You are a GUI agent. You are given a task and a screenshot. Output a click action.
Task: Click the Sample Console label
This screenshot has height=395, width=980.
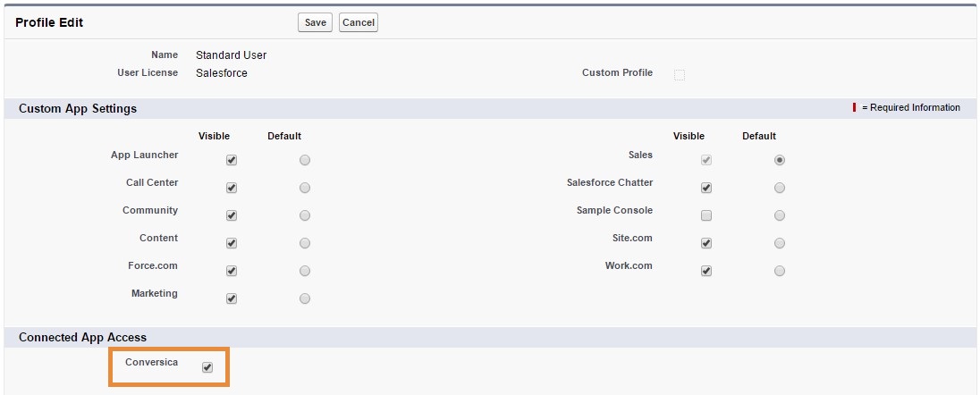[614, 210]
